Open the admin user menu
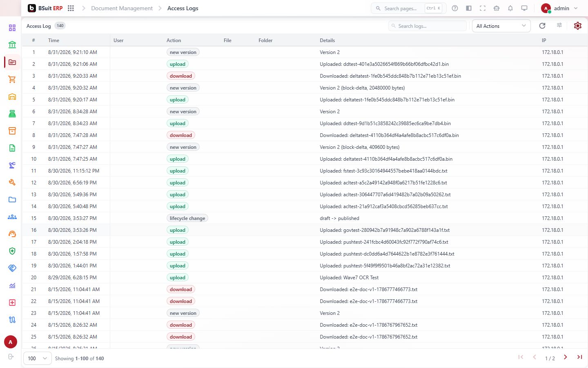 pos(560,8)
